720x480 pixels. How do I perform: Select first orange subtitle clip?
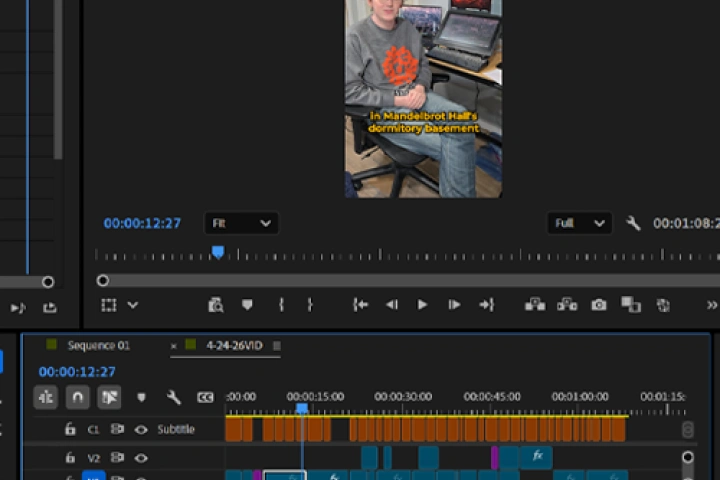[233, 429]
